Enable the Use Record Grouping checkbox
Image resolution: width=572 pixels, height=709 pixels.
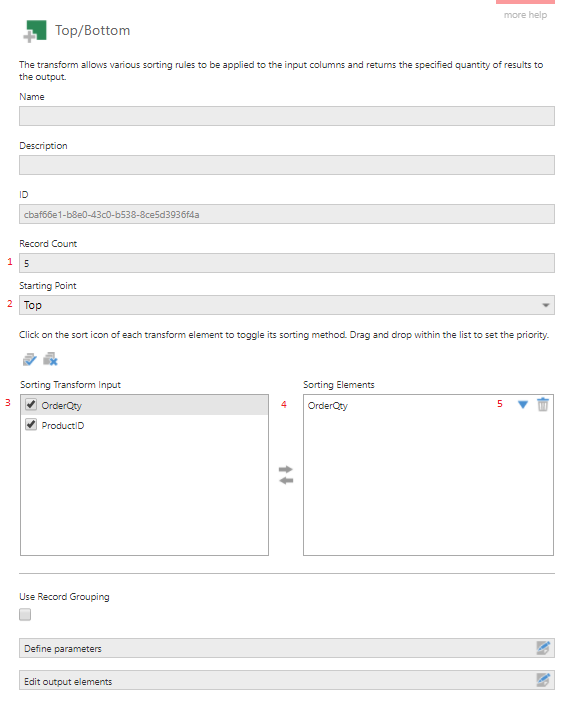pos(25,614)
